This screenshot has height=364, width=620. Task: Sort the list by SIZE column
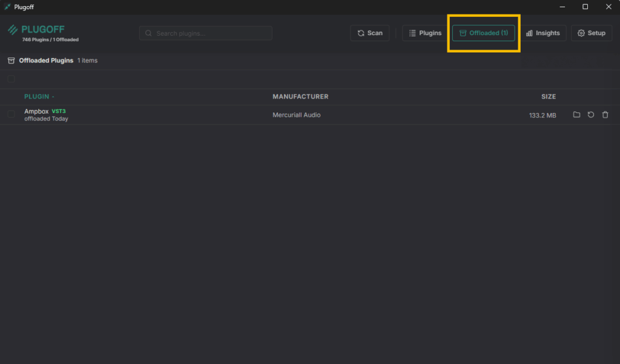tap(548, 97)
